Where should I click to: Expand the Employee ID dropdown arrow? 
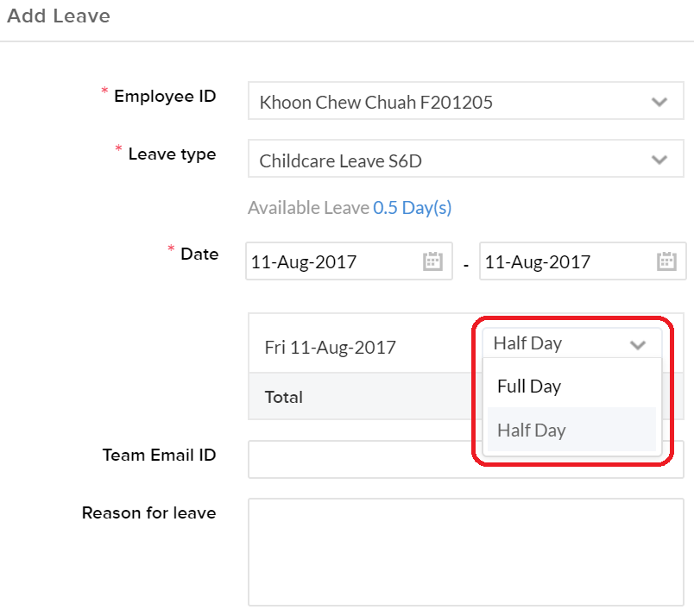pyautogui.click(x=659, y=102)
